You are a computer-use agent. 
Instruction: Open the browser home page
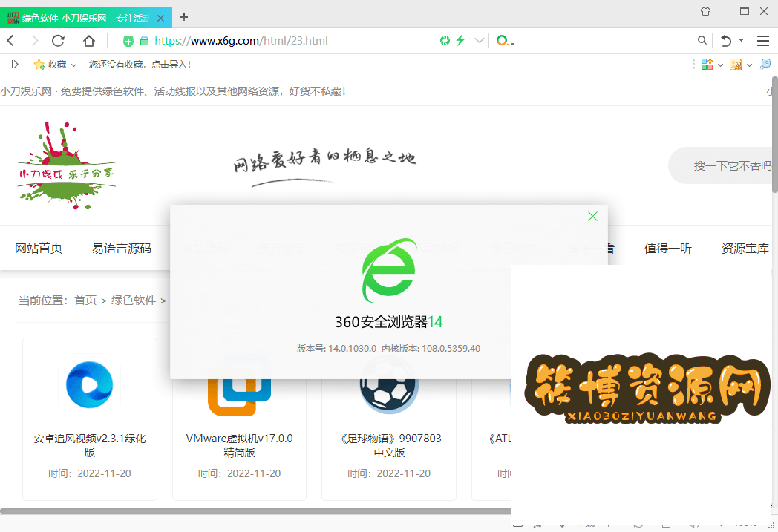[89, 41]
